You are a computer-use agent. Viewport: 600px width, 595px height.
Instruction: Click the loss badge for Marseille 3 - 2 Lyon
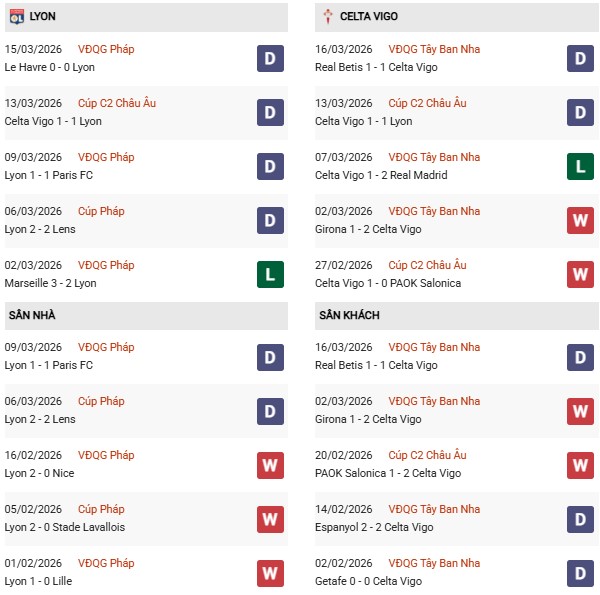click(x=269, y=275)
